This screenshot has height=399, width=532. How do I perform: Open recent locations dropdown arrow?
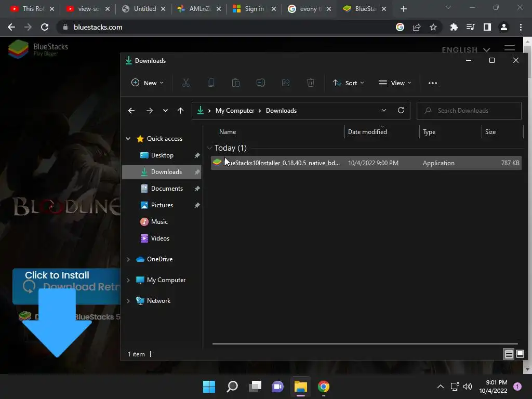coord(165,111)
